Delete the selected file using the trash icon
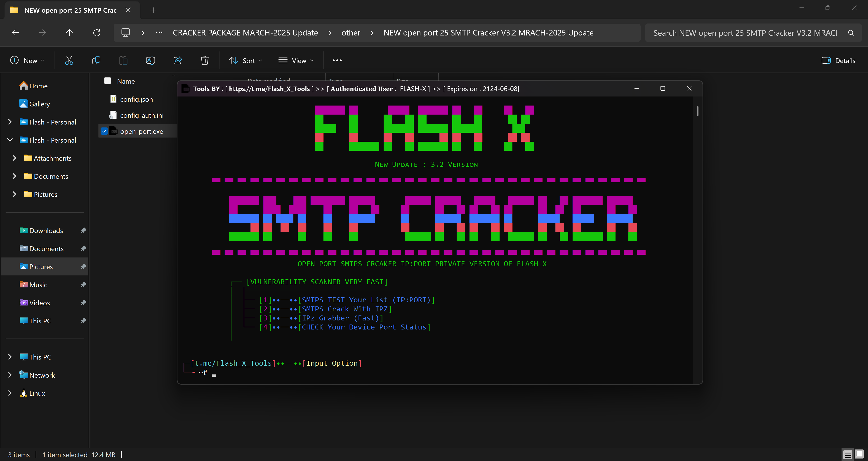Image resolution: width=868 pixels, height=461 pixels. click(205, 60)
